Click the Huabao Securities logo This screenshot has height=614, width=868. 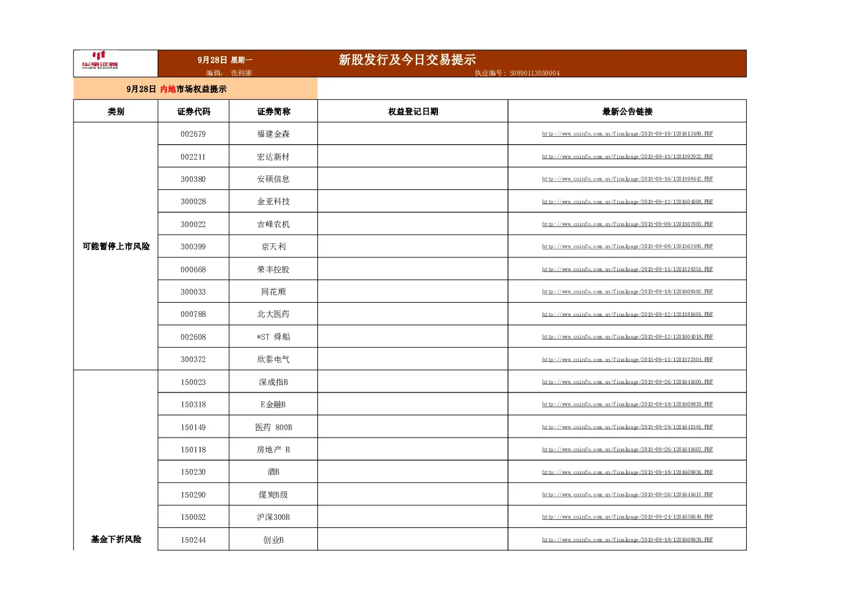(x=100, y=60)
